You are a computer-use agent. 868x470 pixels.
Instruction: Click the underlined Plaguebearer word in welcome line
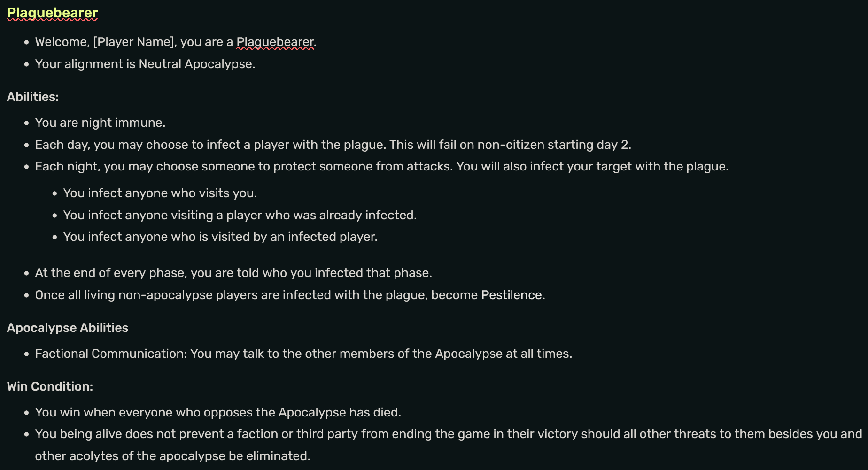[x=275, y=42]
